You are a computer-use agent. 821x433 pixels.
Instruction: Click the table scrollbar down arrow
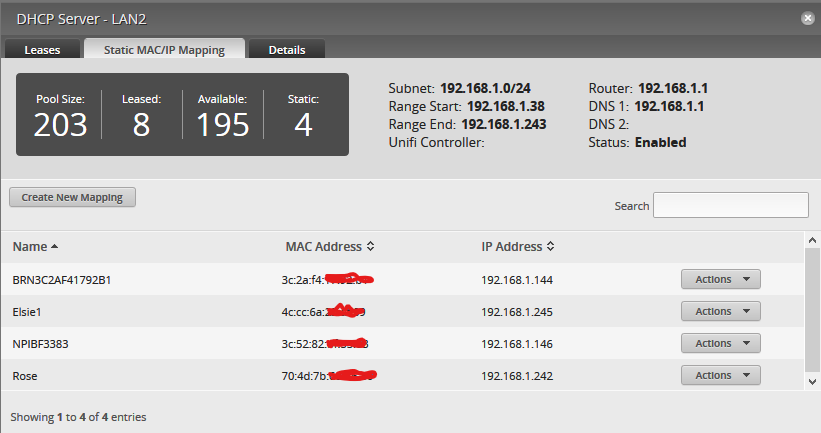click(812, 382)
